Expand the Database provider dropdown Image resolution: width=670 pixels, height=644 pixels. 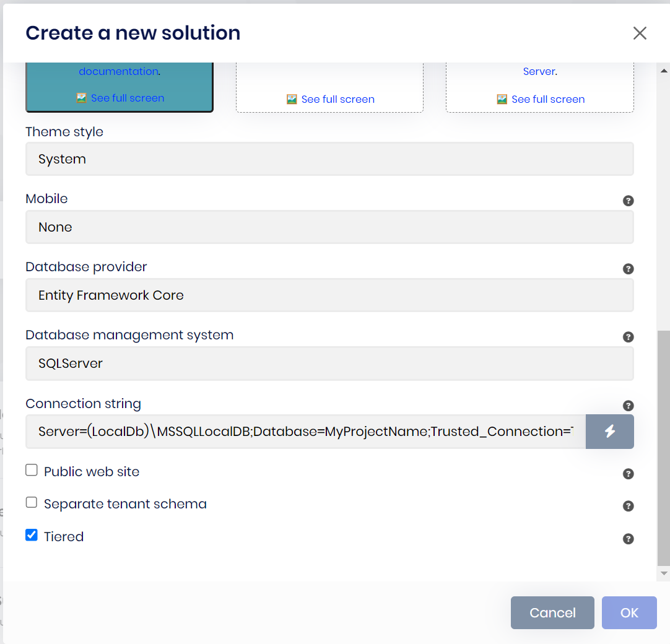[329, 295]
